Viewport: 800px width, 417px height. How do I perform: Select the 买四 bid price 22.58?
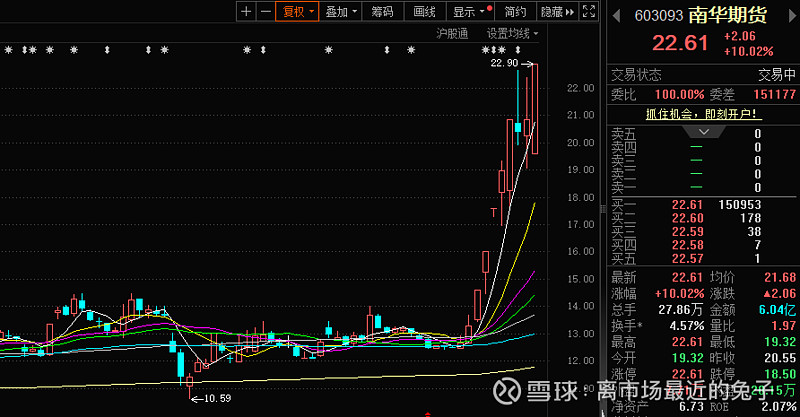687,245
